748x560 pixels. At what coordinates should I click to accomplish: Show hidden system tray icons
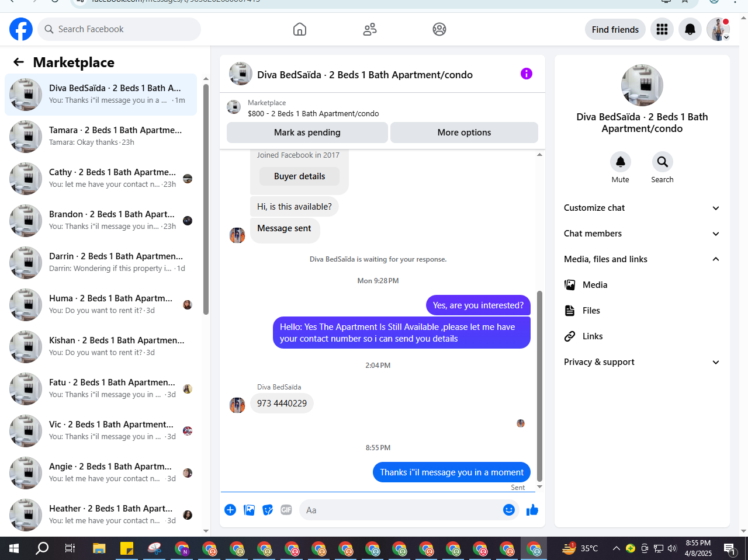(x=616, y=548)
